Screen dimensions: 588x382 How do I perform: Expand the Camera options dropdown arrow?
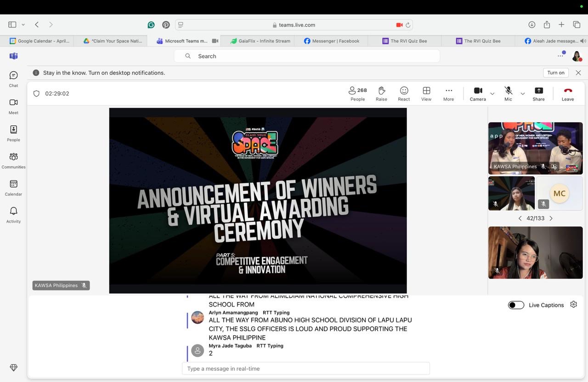click(x=492, y=94)
